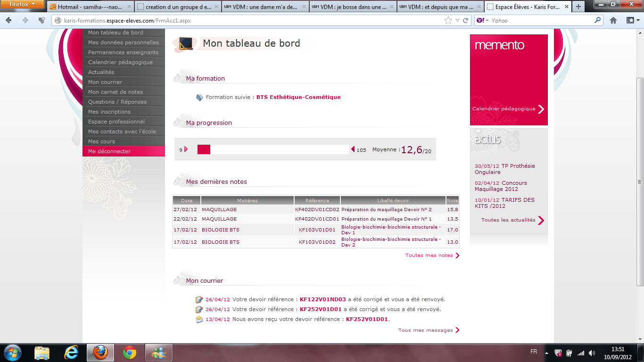Viewport: 644px width, 362px height.
Task: Click the reload page icon
Action: tap(465, 20)
